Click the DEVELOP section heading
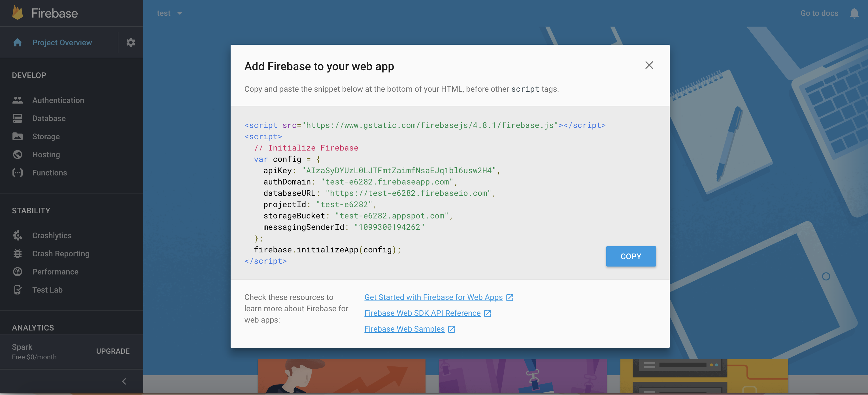Image resolution: width=868 pixels, height=395 pixels. [29, 75]
